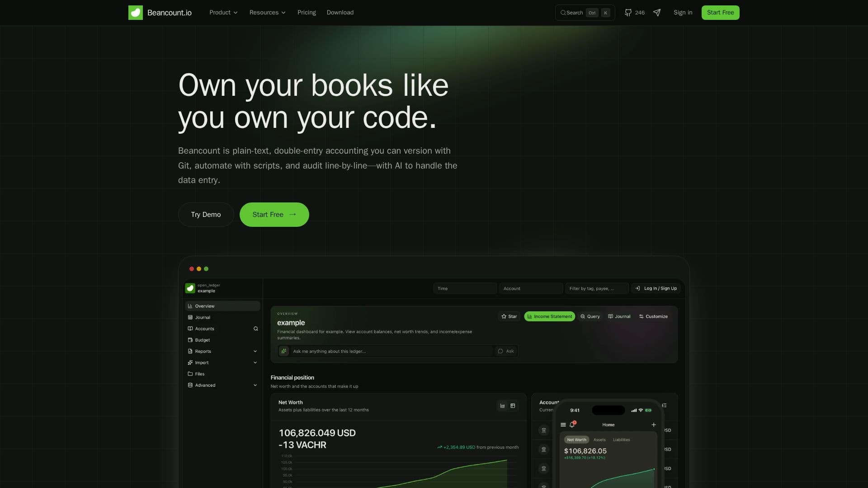Screen dimensions: 868x488
Task: Click the Sign in link
Action: coord(683,13)
